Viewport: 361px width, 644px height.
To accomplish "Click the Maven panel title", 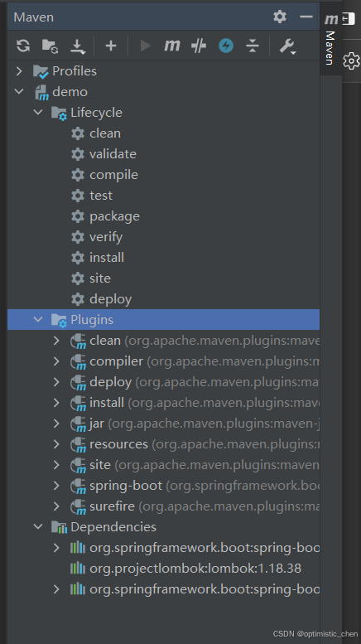I will 34,17.
